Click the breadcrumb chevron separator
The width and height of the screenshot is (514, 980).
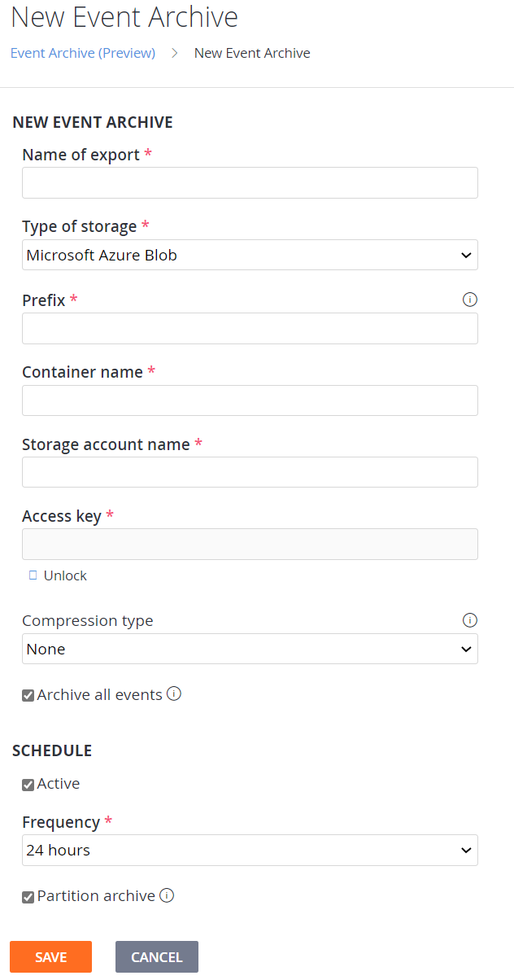(175, 53)
